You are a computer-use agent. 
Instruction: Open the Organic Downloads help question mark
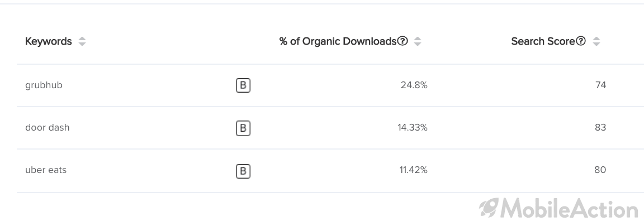(x=403, y=41)
